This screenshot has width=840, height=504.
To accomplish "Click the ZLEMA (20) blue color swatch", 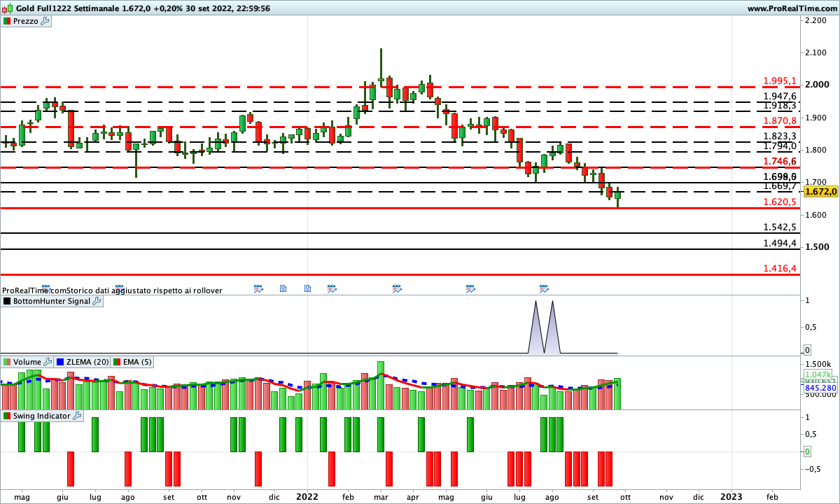I will coord(60,362).
